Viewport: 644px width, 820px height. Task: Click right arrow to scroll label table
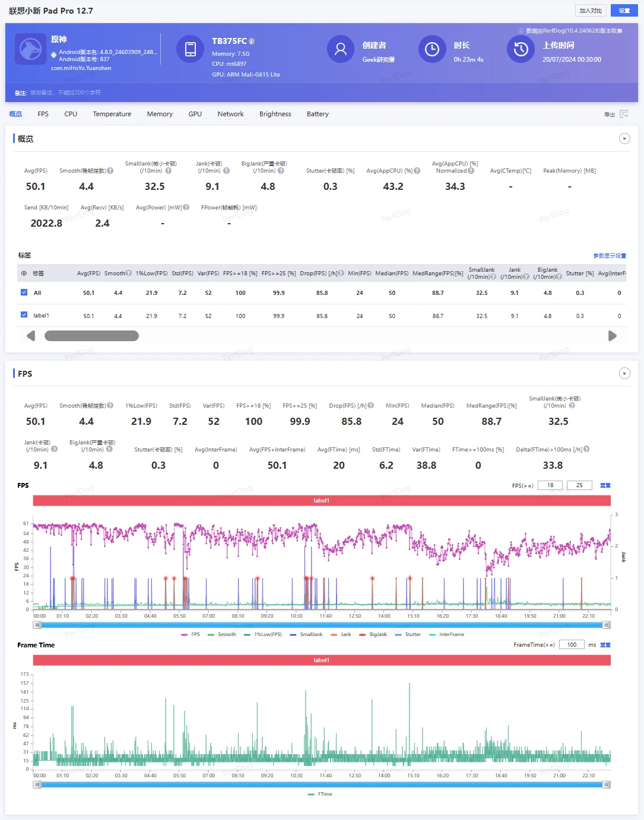click(613, 336)
